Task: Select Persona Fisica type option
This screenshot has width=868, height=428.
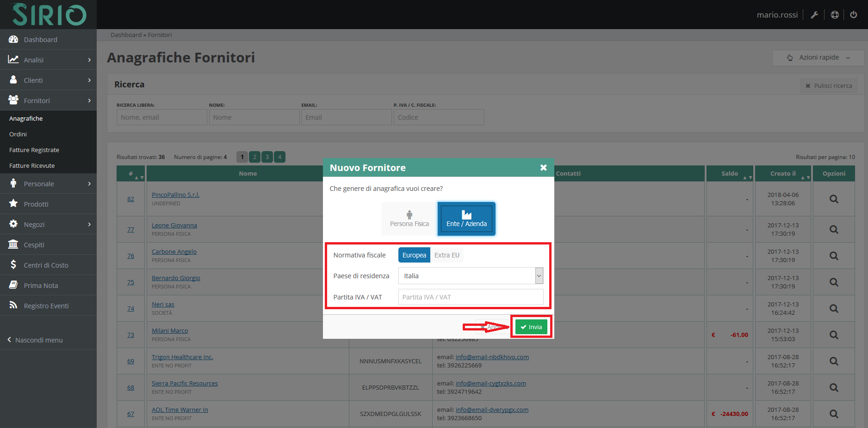Action: click(409, 219)
